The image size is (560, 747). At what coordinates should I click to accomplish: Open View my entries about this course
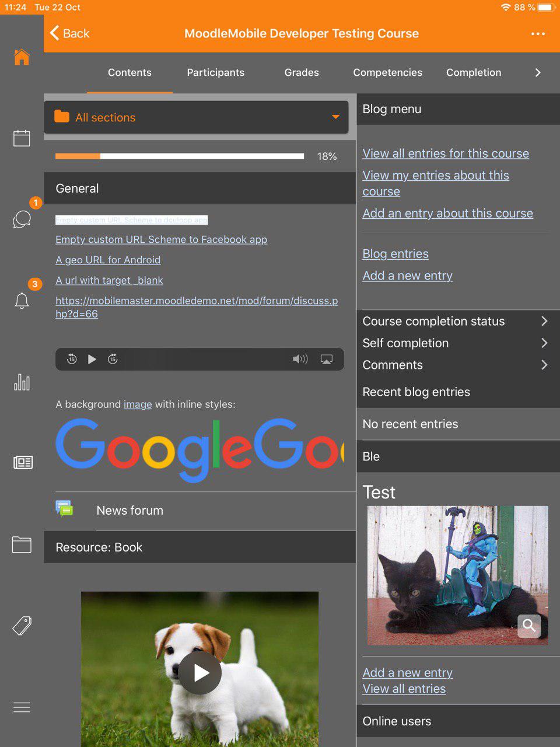(436, 183)
